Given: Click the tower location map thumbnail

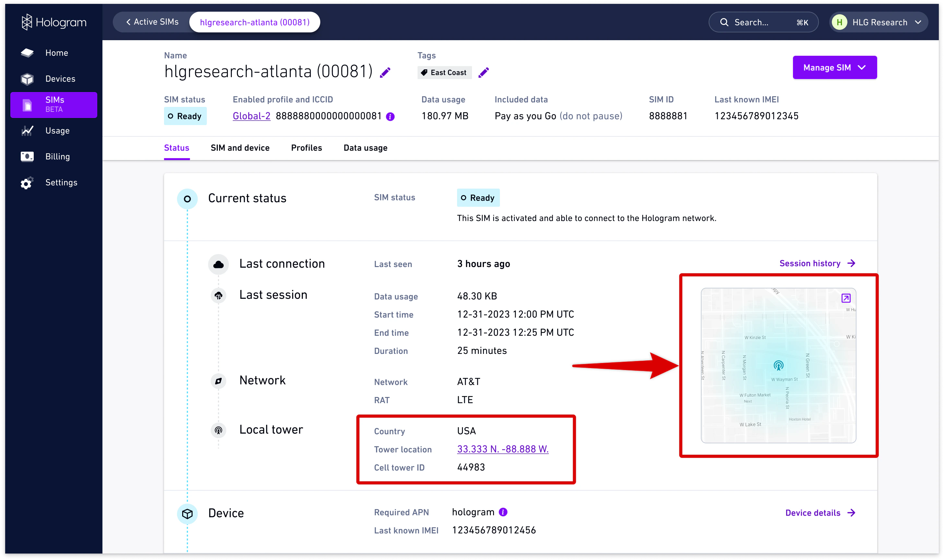Looking at the screenshot, I should click(x=778, y=365).
